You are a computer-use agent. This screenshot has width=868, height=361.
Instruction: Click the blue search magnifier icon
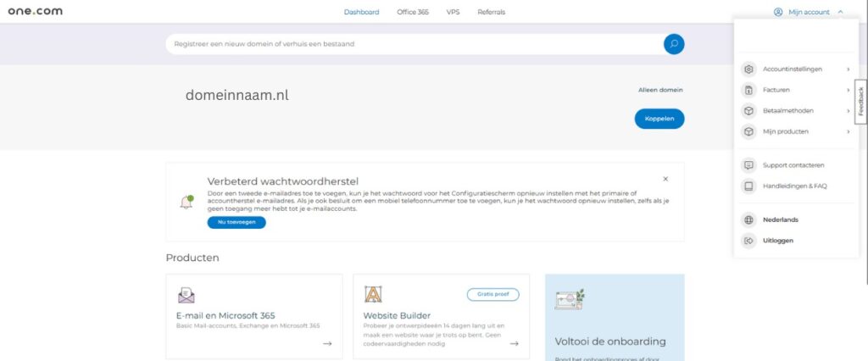674,44
